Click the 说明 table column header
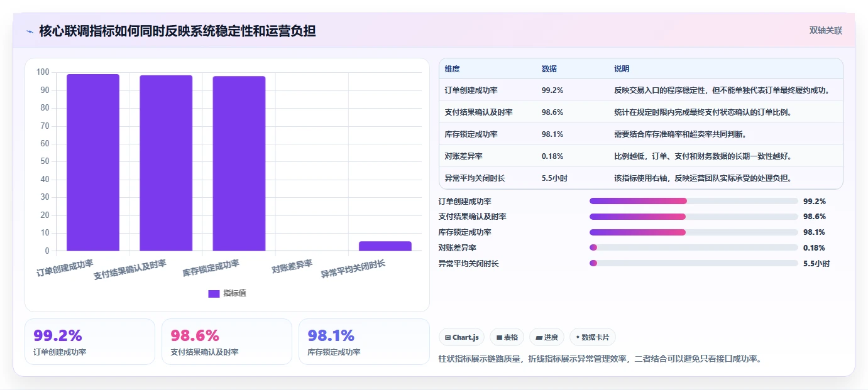Image resolution: width=868 pixels, height=390 pixels. click(x=622, y=69)
